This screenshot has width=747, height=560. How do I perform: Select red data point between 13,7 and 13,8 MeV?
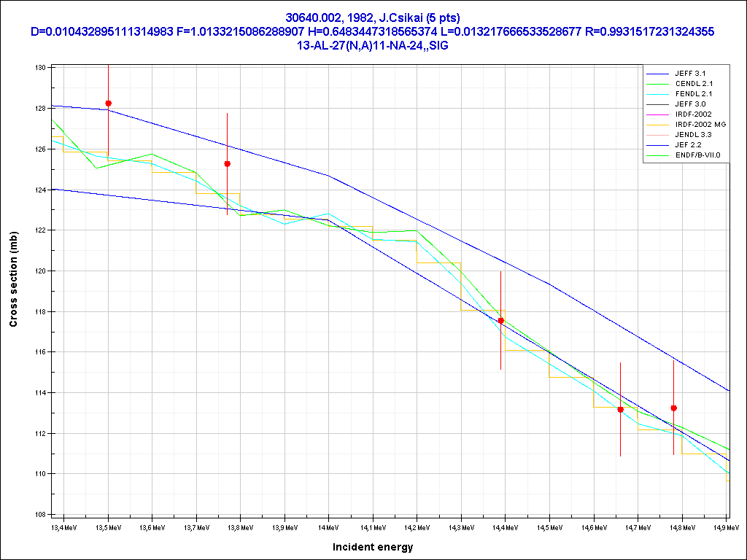pyautogui.click(x=227, y=164)
